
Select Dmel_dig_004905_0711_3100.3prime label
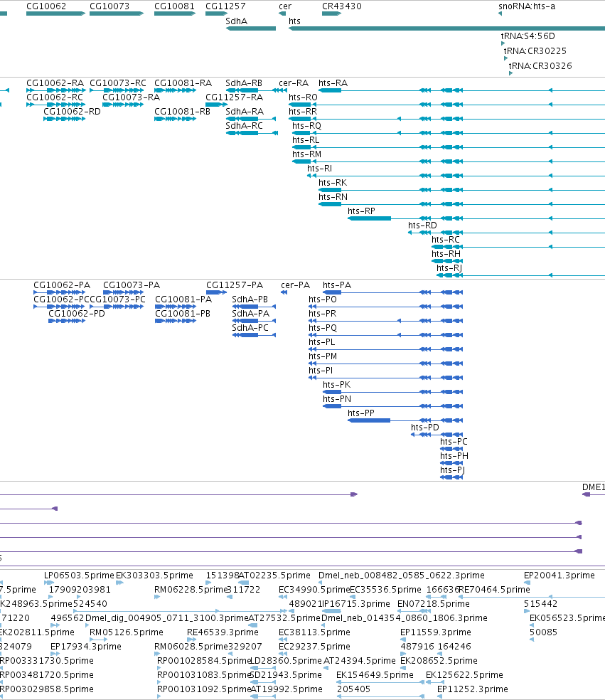(167, 618)
